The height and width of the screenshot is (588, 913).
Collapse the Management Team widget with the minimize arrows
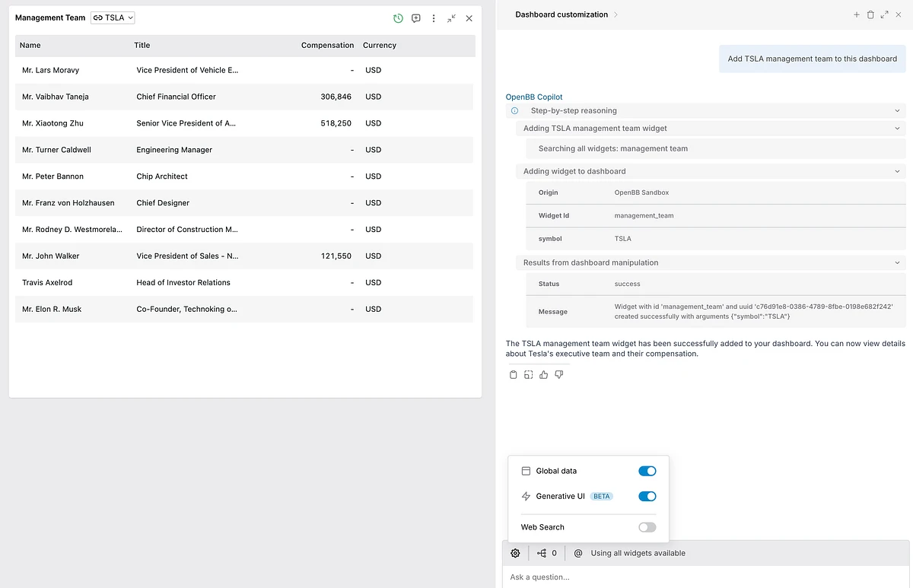[x=452, y=18]
